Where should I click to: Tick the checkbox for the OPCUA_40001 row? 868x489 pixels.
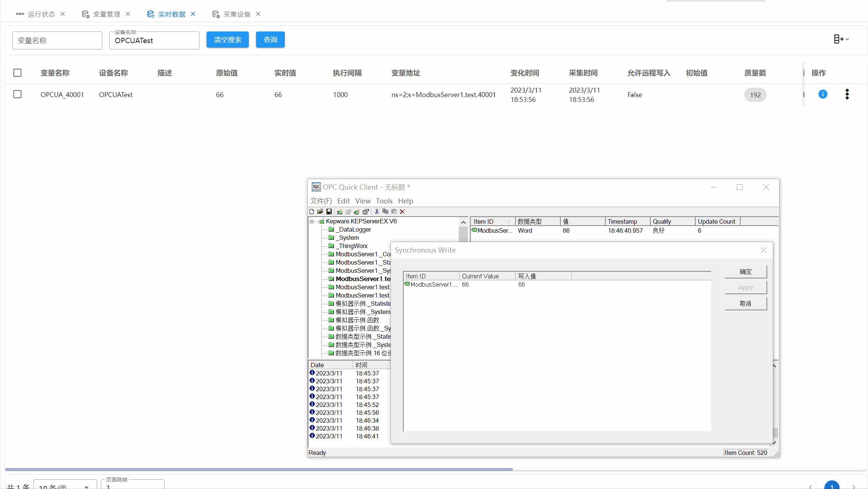coord(18,94)
